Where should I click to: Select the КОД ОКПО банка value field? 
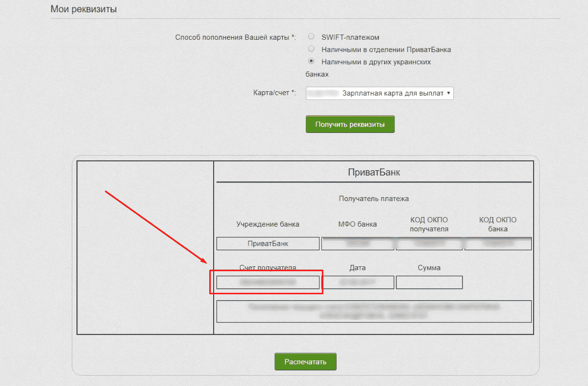click(x=498, y=244)
